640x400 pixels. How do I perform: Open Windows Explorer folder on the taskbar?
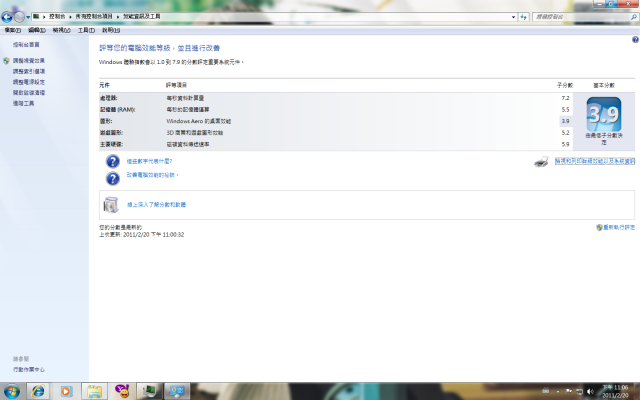pos(94,391)
